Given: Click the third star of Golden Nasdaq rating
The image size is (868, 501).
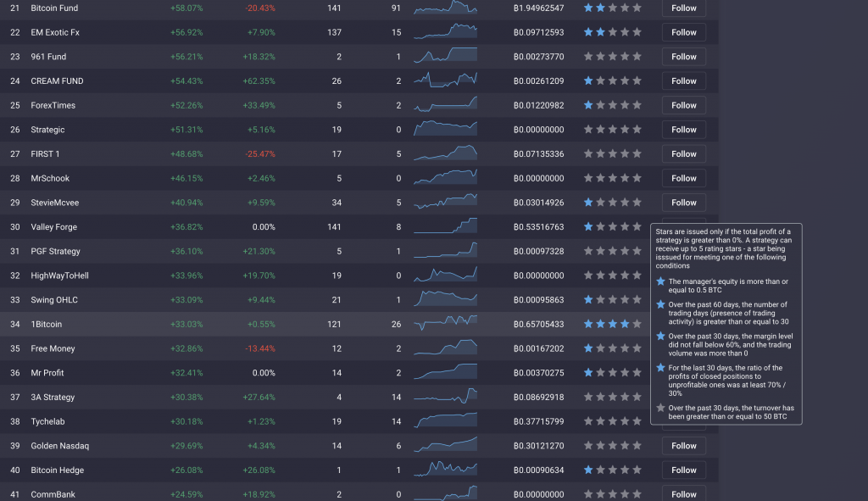Looking at the screenshot, I should pos(612,445).
